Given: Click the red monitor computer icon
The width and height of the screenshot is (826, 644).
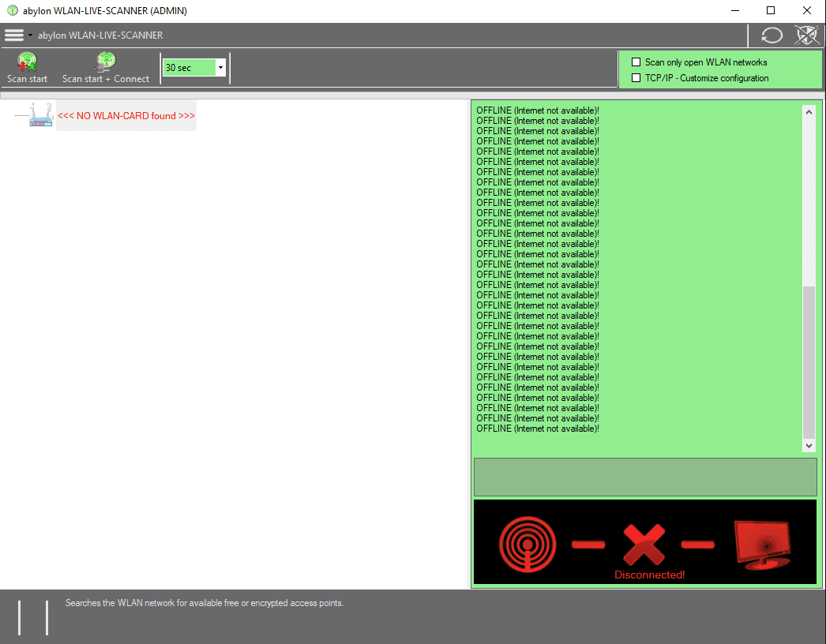Looking at the screenshot, I should click(762, 545).
